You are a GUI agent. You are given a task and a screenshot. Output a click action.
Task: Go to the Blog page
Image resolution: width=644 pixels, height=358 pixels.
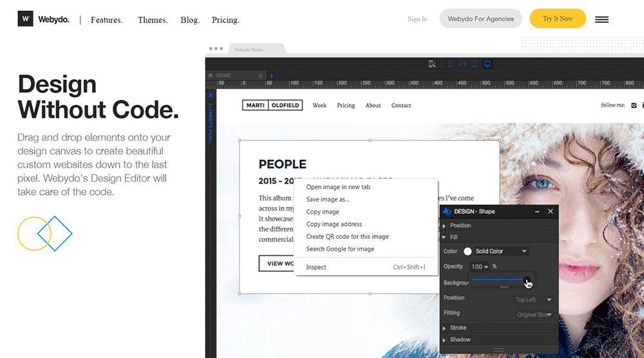point(190,20)
